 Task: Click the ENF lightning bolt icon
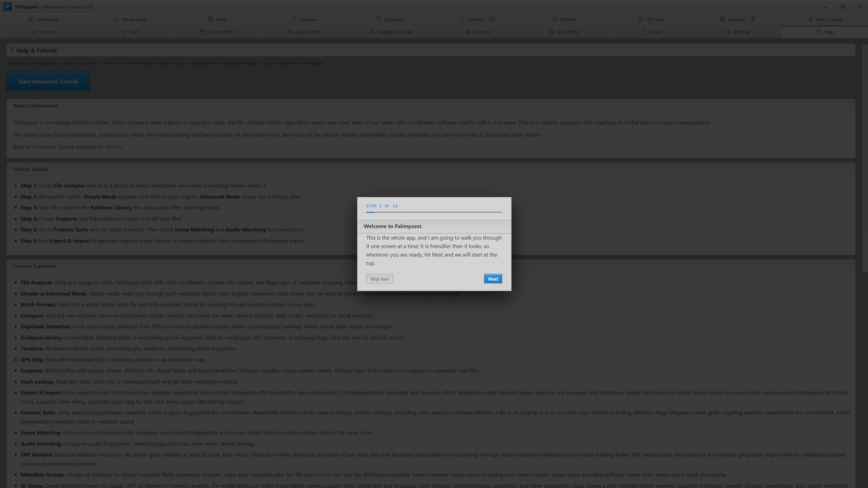click(125, 32)
